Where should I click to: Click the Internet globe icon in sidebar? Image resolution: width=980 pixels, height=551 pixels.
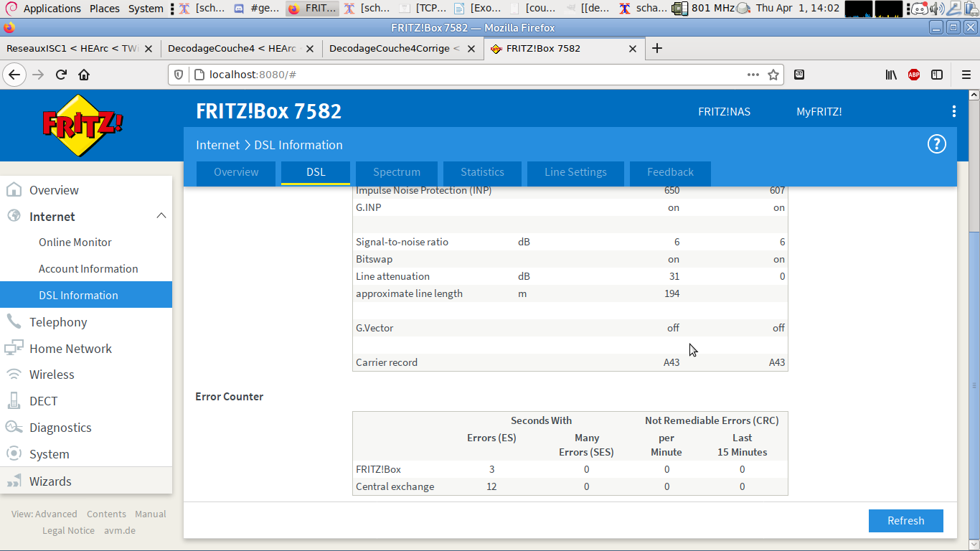point(14,217)
